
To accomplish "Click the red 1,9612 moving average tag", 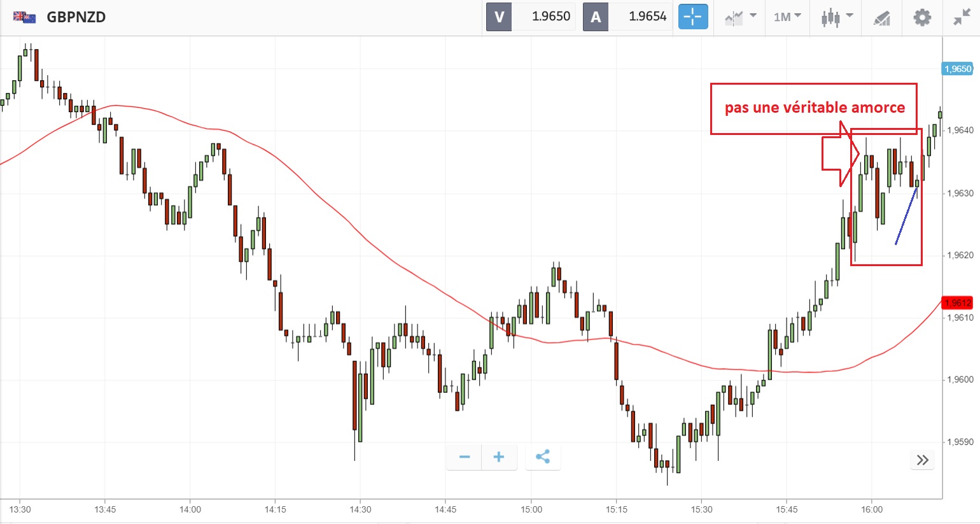I will (958, 303).
